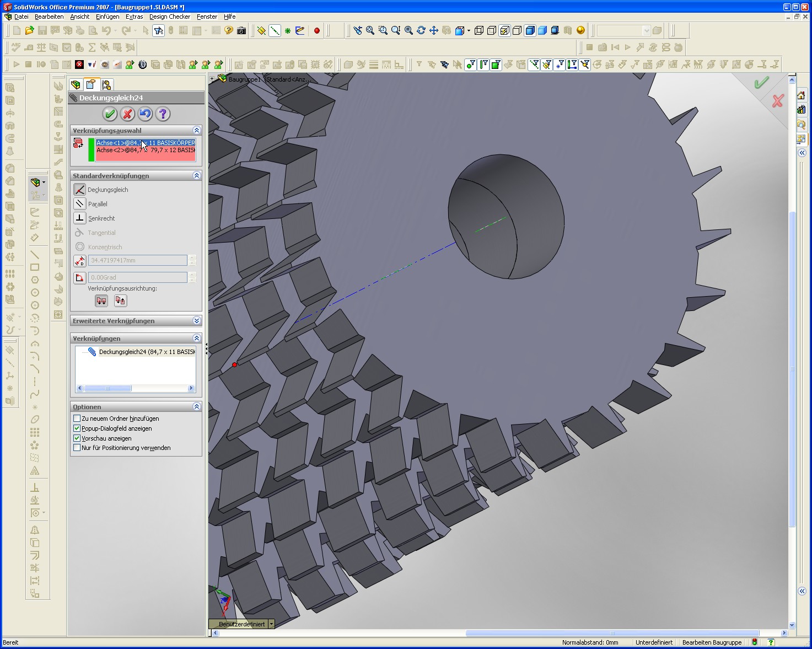Screen dimensions: 812x649
Task: Toggle the Vorschau anzeigen checkbox
Action: (77, 438)
